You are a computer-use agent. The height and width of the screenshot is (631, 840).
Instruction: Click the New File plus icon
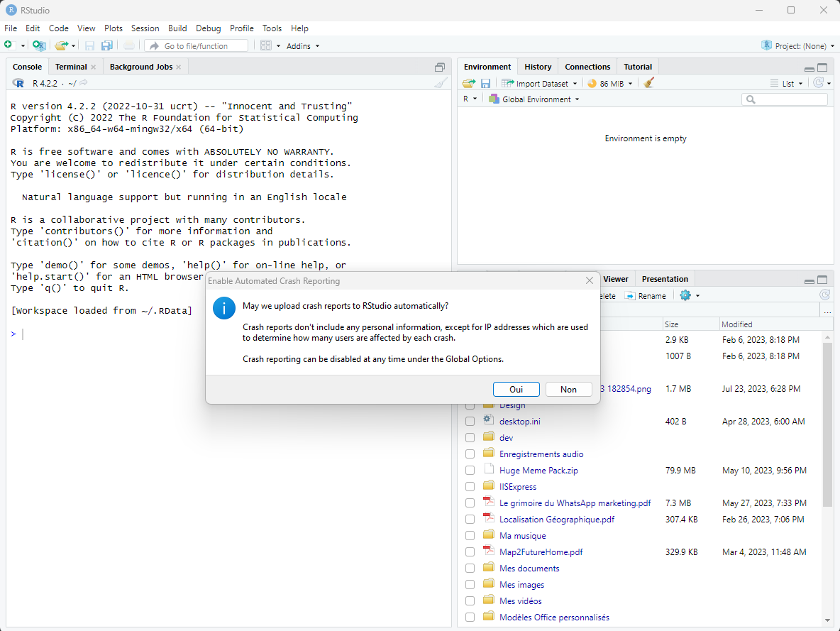click(x=8, y=45)
